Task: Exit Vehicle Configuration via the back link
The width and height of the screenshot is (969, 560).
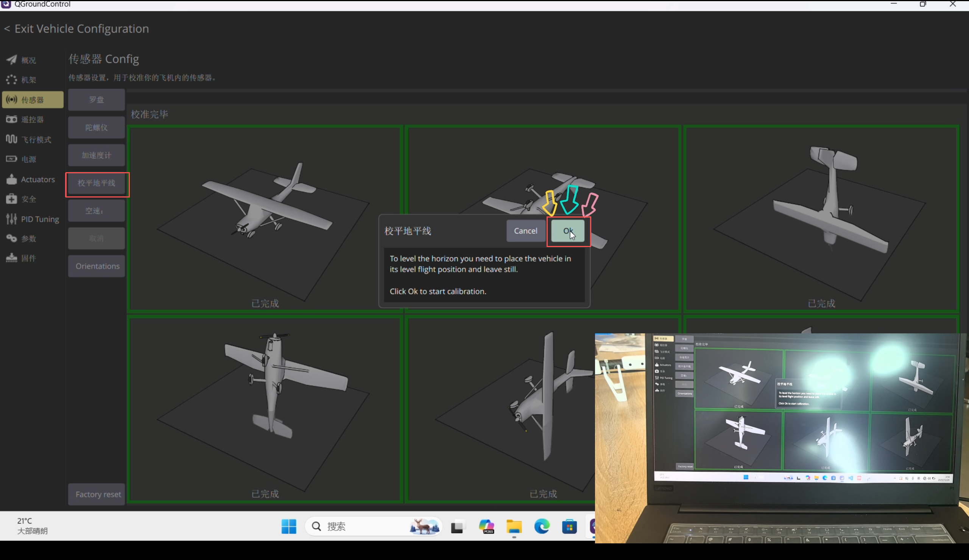Action: [x=76, y=29]
